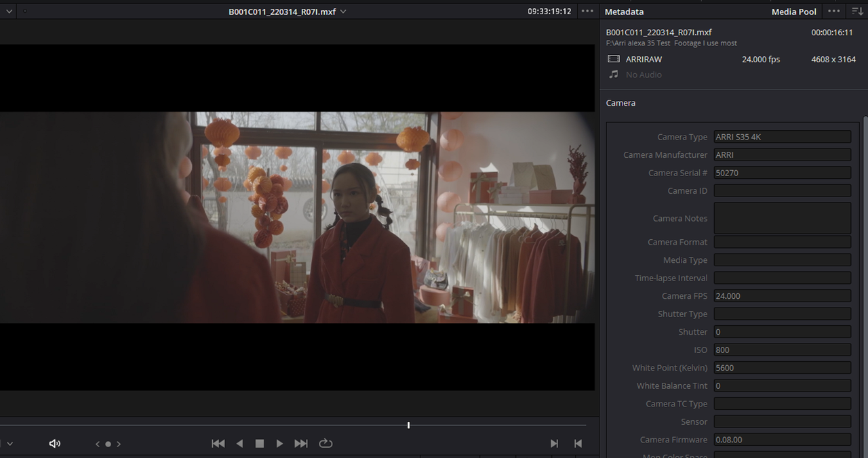868x458 pixels.
Task: Click the Play forward button
Action: [279, 443]
